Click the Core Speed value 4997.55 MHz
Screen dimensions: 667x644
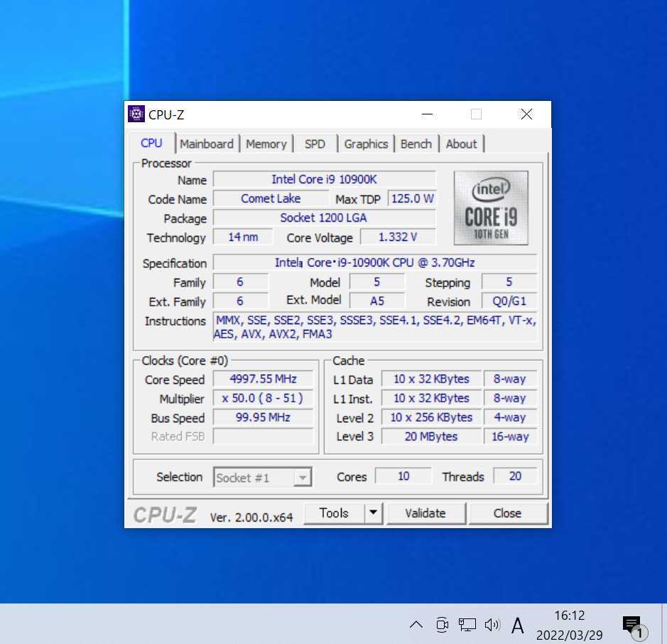pyautogui.click(x=263, y=379)
